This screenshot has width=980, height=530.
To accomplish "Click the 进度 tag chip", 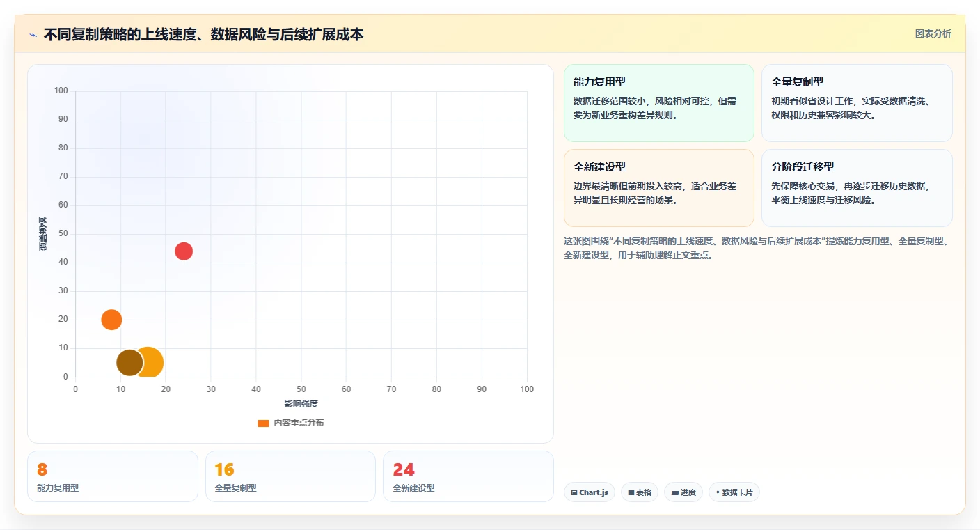I will pyautogui.click(x=683, y=492).
